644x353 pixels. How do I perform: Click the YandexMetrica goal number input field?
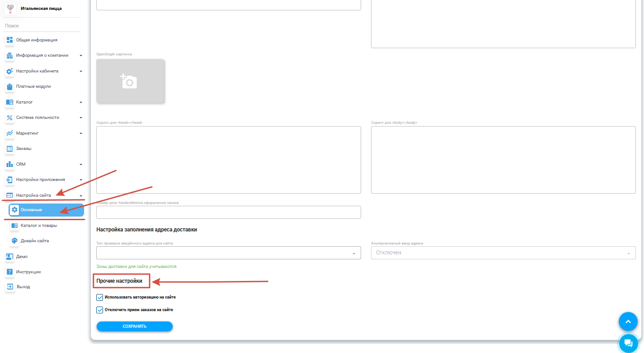click(228, 213)
